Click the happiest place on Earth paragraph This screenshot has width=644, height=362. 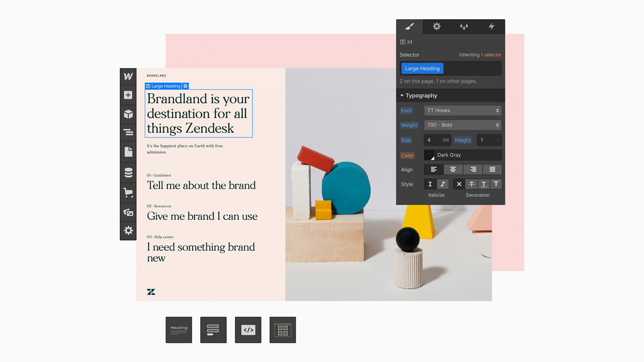pos(185,149)
